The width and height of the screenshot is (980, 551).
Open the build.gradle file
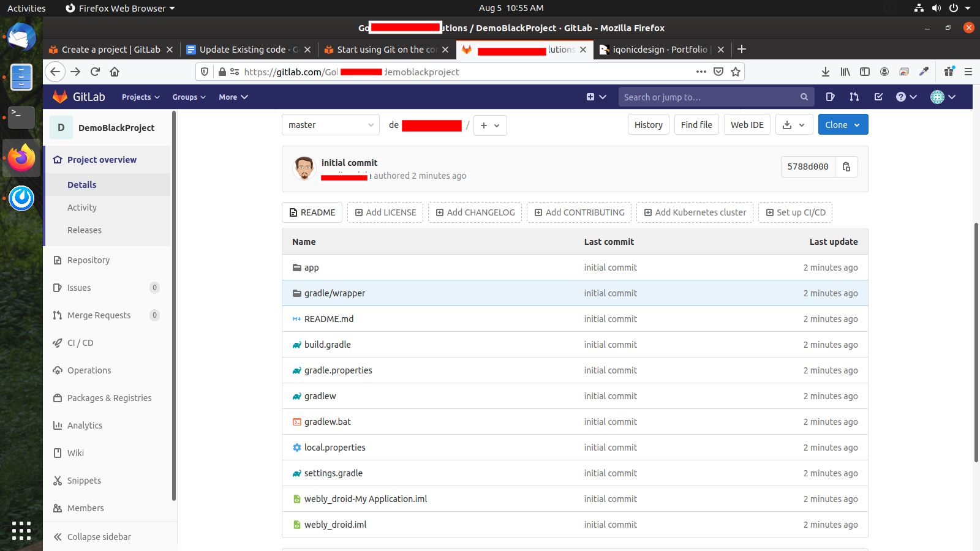(327, 345)
